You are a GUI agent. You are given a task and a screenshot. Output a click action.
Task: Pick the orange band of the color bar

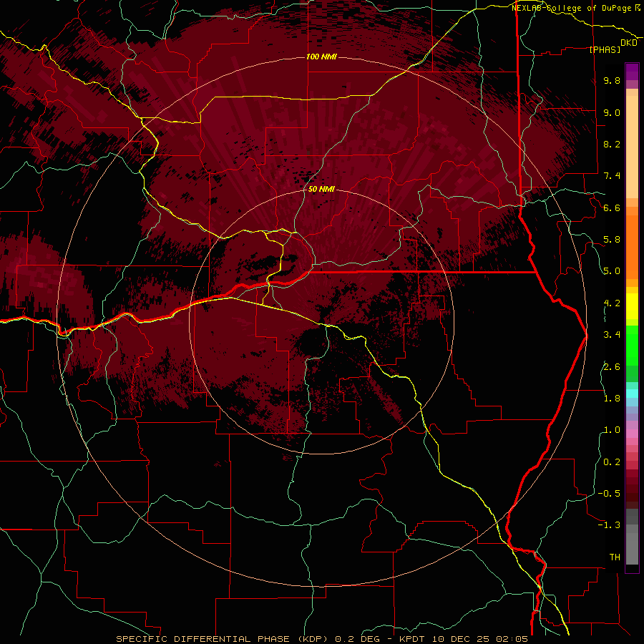coord(632,247)
